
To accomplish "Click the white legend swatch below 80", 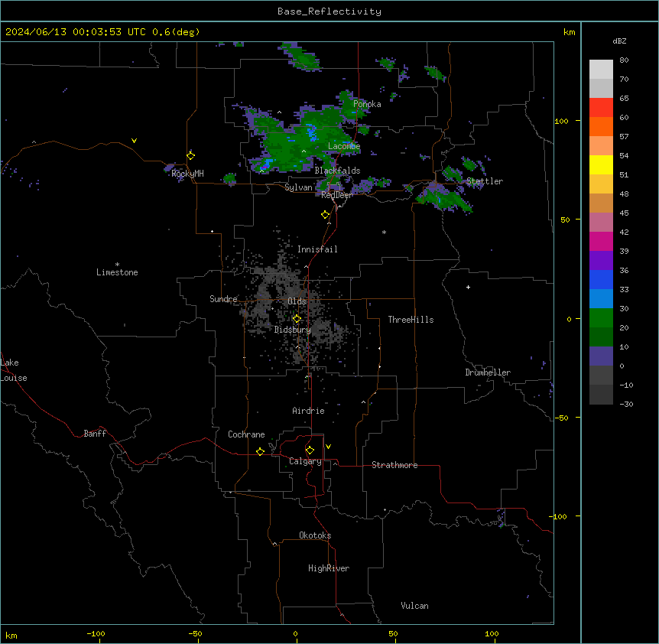I will pyautogui.click(x=601, y=69).
